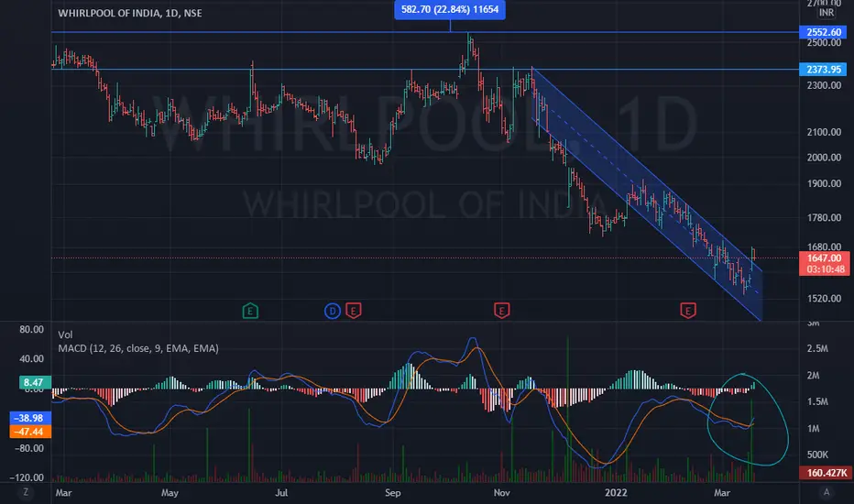Click the Mar time label right of 2022
This screenshot has width=854, height=504.
pyautogui.click(x=722, y=493)
